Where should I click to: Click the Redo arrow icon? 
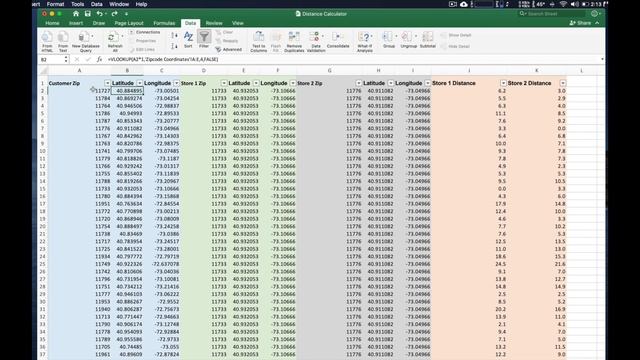pyautogui.click(x=114, y=13)
